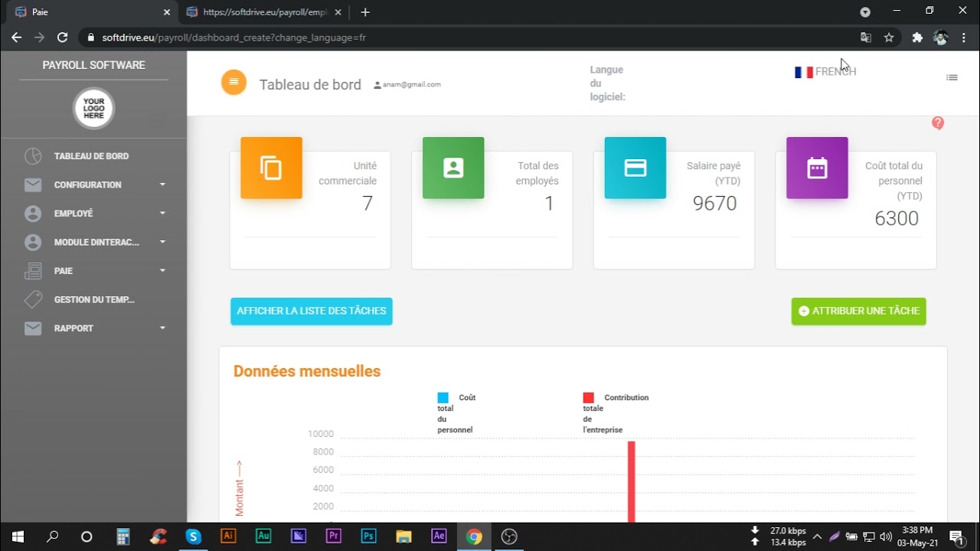Open Chrome three-dot menu
980x551 pixels.
click(x=964, y=37)
